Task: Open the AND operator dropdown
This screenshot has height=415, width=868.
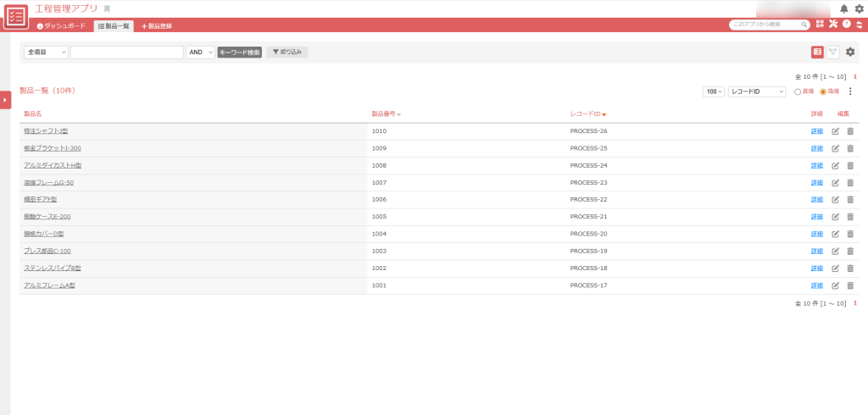Action: click(200, 53)
